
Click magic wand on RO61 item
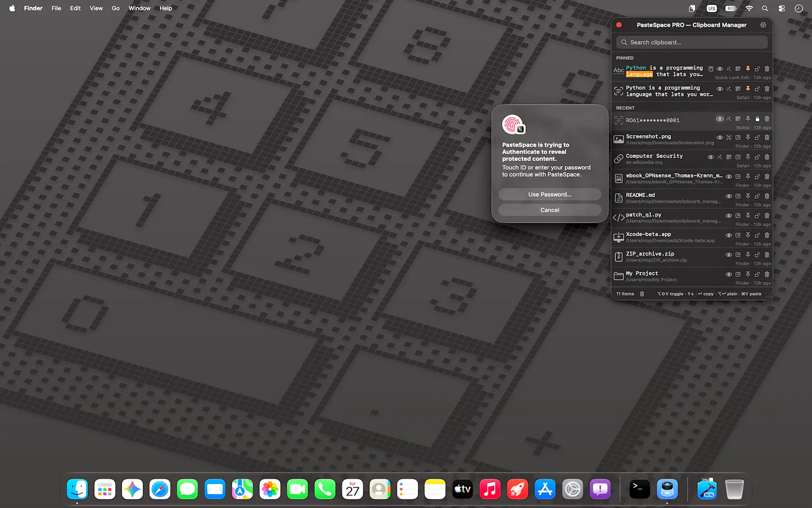[729, 119]
